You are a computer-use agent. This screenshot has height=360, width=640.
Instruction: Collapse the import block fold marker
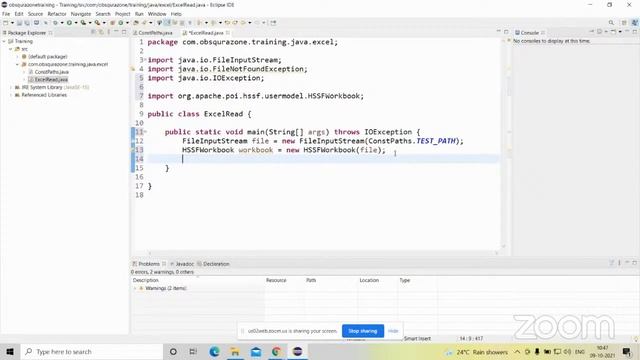coord(145,60)
